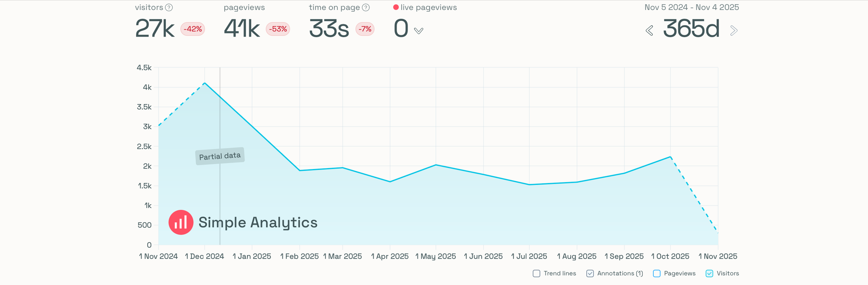Screen dimensions: 868x285
Task: Go to the next 365d period
Action: tap(733, 30)
